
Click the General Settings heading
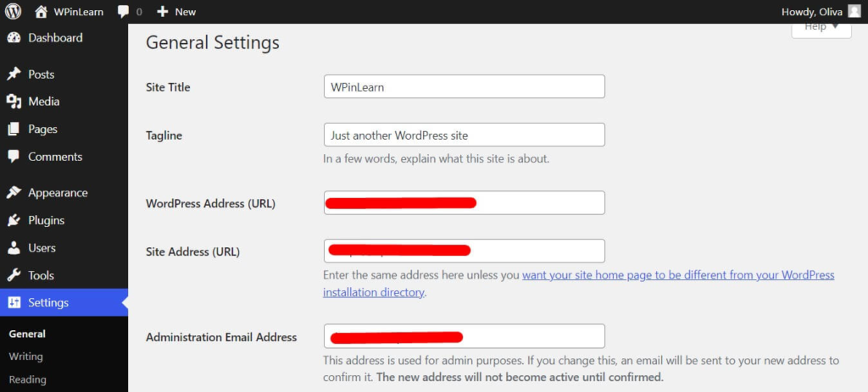213,42
